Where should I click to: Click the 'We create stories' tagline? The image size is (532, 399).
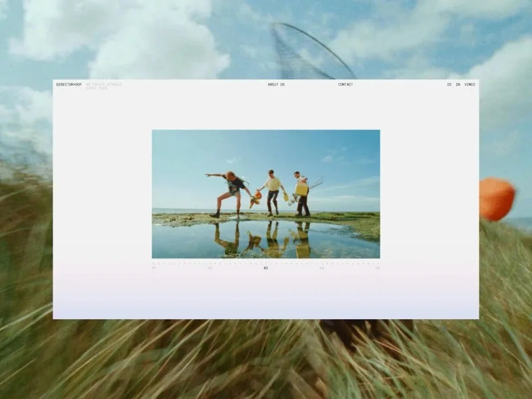(x=104, y=84)
